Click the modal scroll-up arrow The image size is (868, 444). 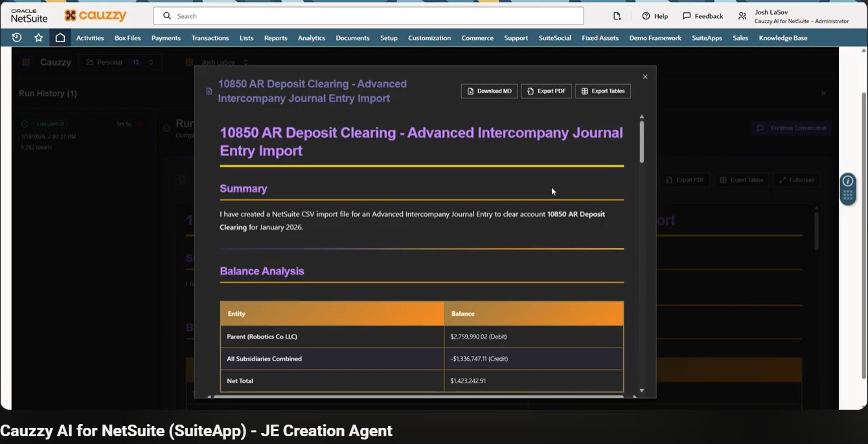[642, 117]
